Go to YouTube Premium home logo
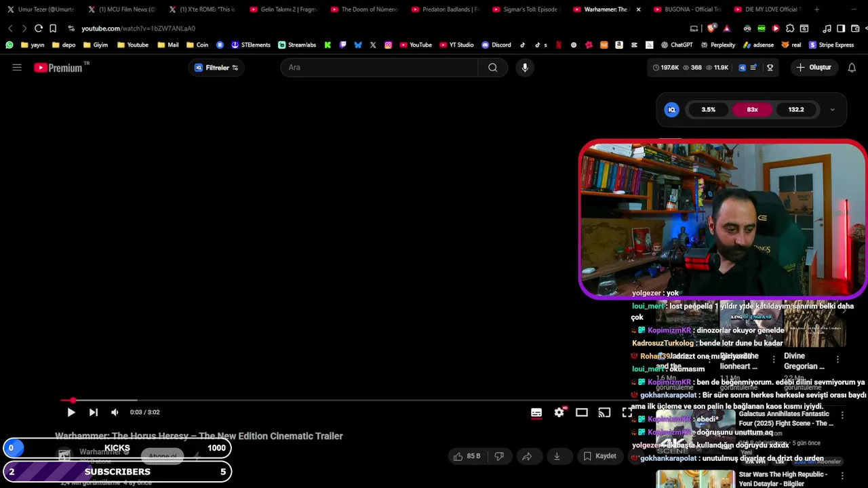 point(58,67)
